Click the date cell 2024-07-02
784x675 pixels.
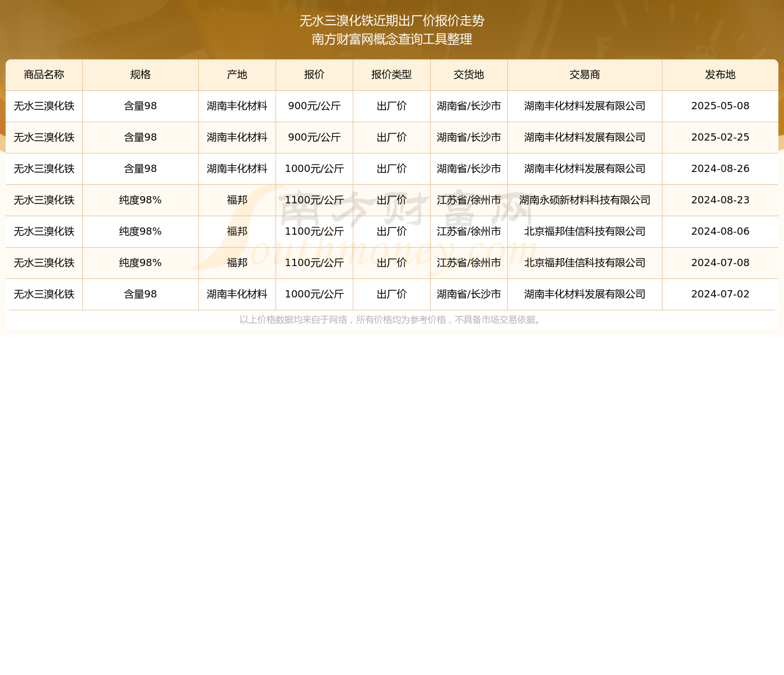[x=720, y=294]
